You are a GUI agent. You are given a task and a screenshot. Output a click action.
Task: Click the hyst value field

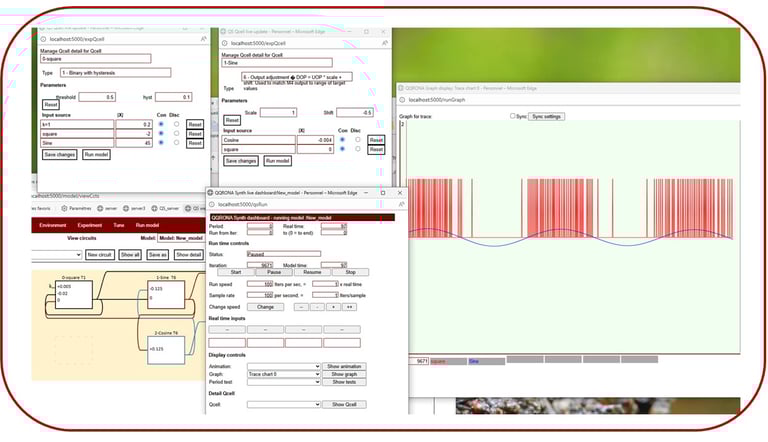click(x=173, y=97)
